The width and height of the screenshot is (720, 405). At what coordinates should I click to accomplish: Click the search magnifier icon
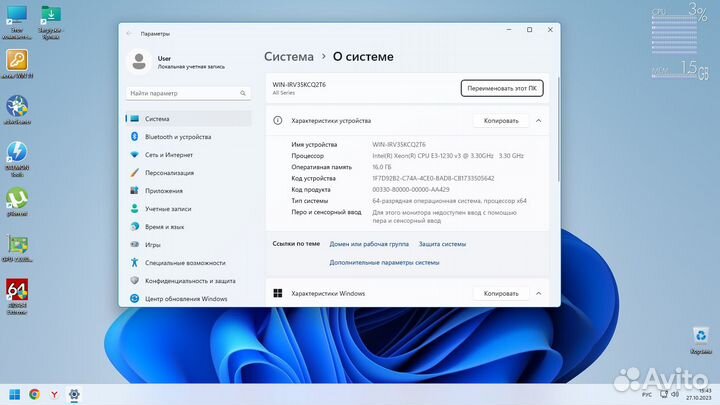[243, 93]
